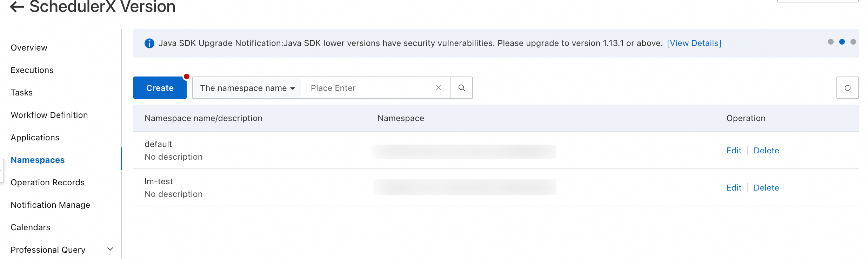Open Workflow Definition in the sidebar
868x259 pixels.
pos(49,115)
